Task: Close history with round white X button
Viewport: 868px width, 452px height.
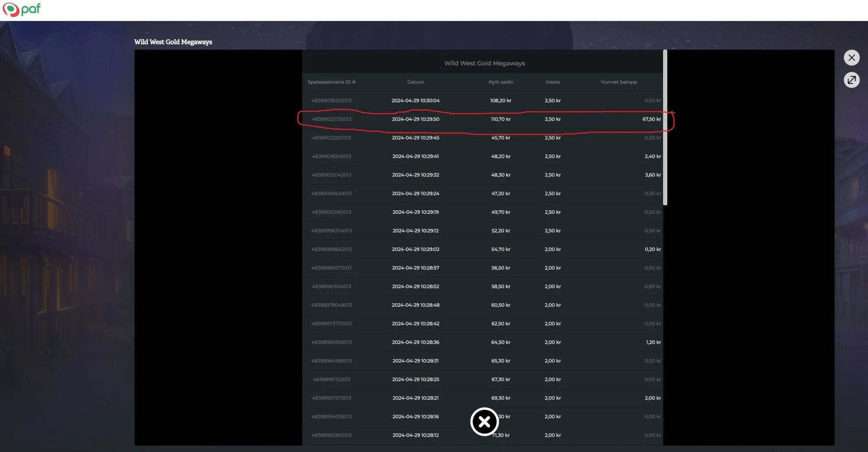Action: (484, 422)
